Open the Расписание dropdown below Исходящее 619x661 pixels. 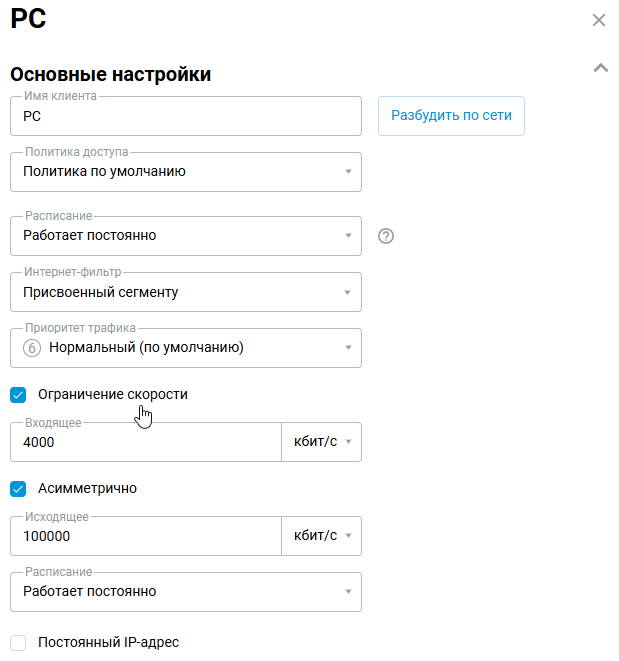point(185,592)
